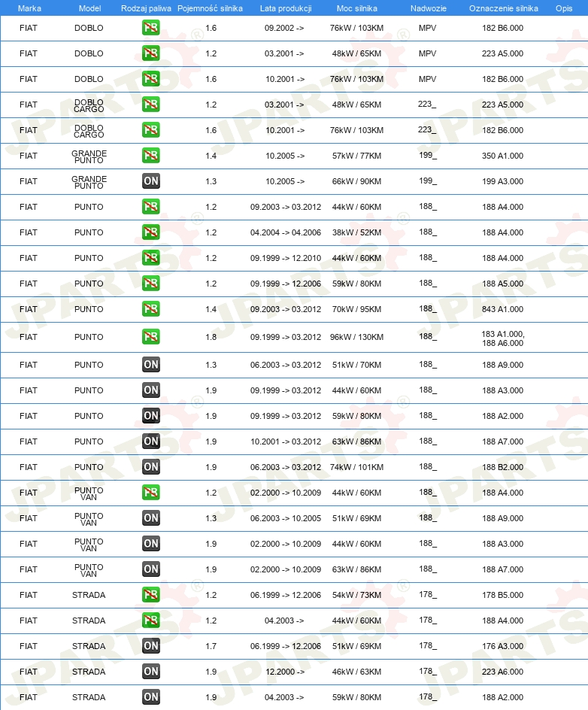Click the engine code 176 A3.000
Image resolution: width=588 pixels, height=710 pixels.
point(502,646)
